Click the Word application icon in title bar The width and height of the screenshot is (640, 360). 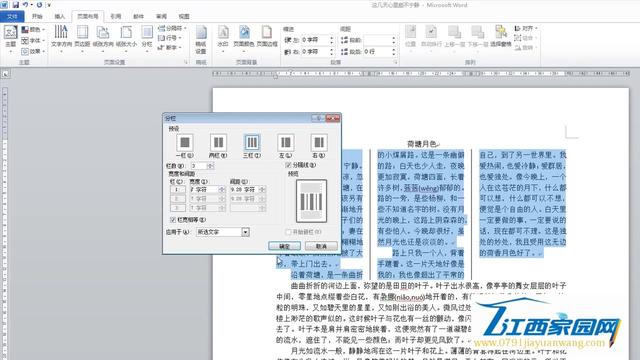pyautogui.click(x=4, y=5)
